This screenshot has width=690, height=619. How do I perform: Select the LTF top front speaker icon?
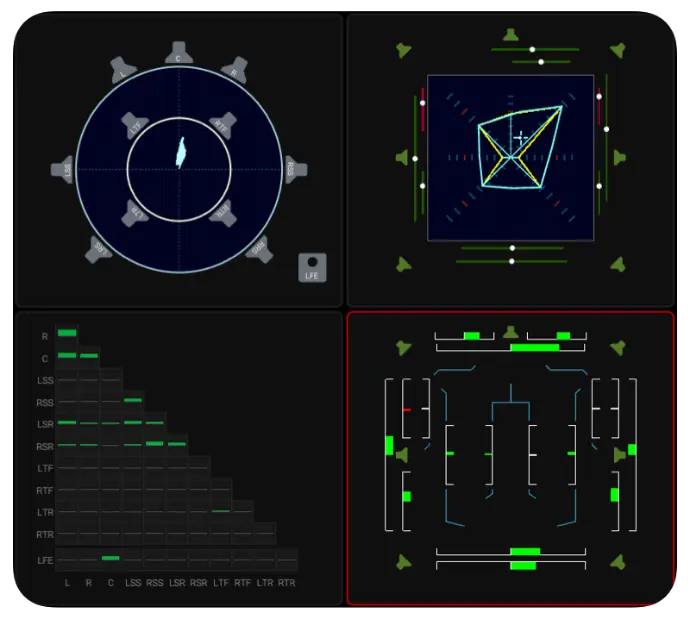pyautogui.click(x=137, y=127)
